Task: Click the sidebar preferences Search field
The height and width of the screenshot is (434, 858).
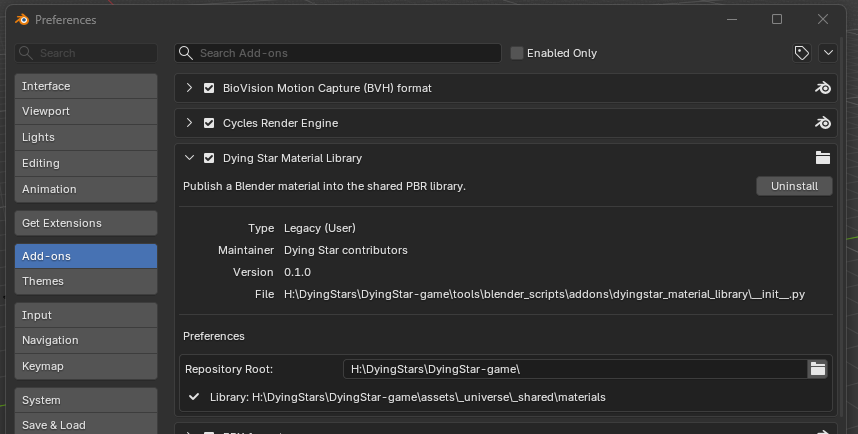Action: pyautogui.click(x=86, y=53)
